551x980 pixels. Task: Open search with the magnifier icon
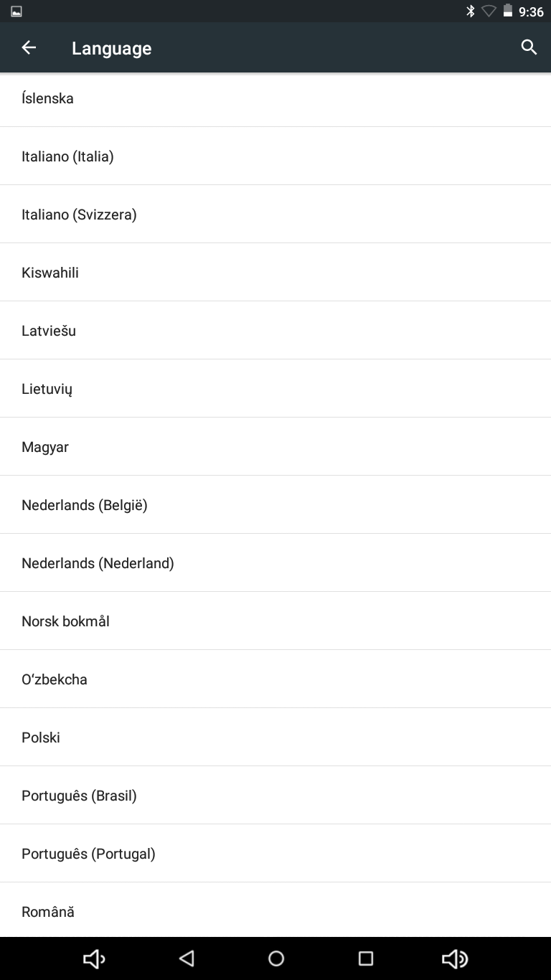[529, 47]
